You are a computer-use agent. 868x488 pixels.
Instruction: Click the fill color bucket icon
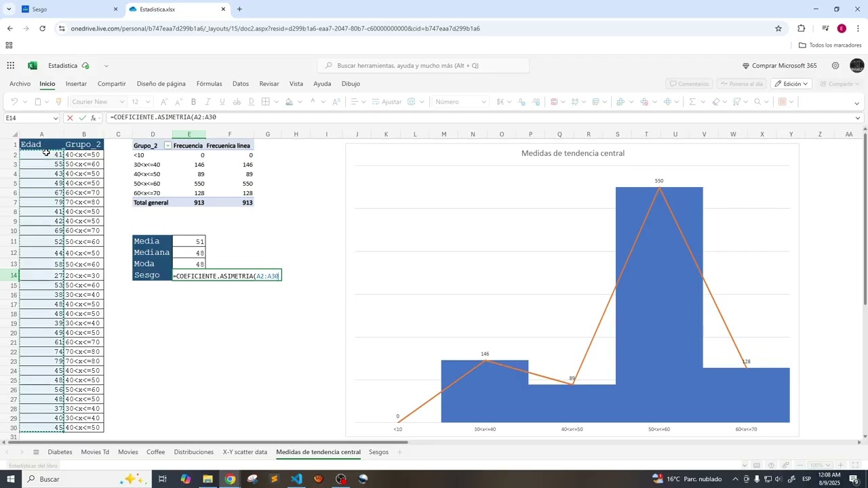pyautogui.click(x=290, y=102)
